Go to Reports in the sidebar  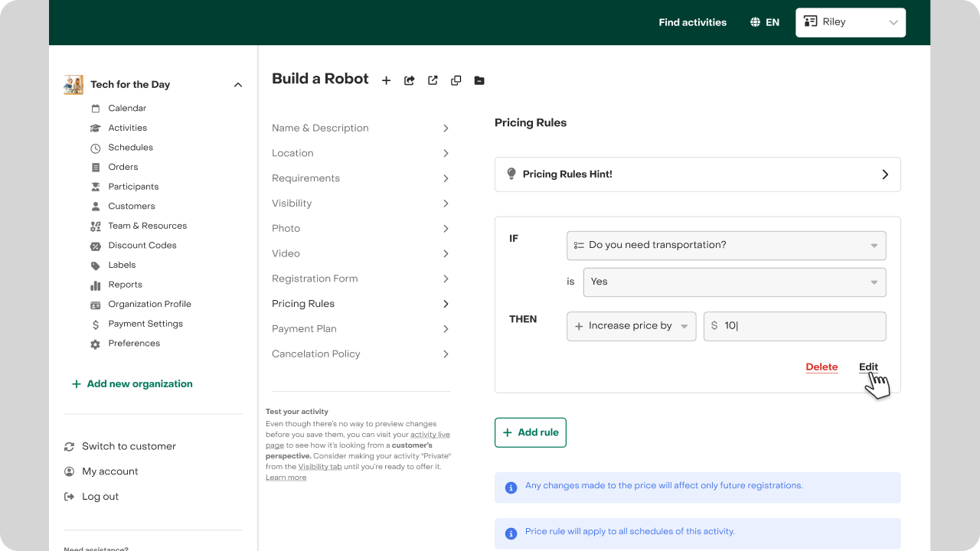click(126, 285)
